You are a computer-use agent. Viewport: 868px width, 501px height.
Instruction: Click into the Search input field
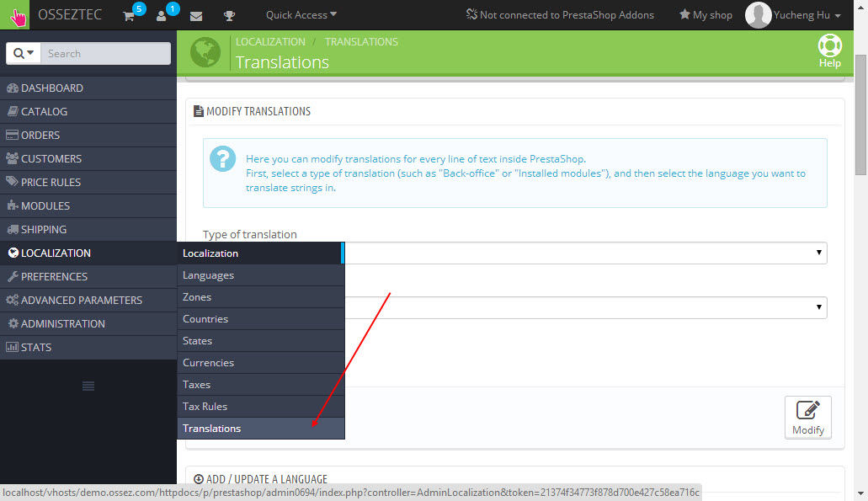tap(105, 53)
